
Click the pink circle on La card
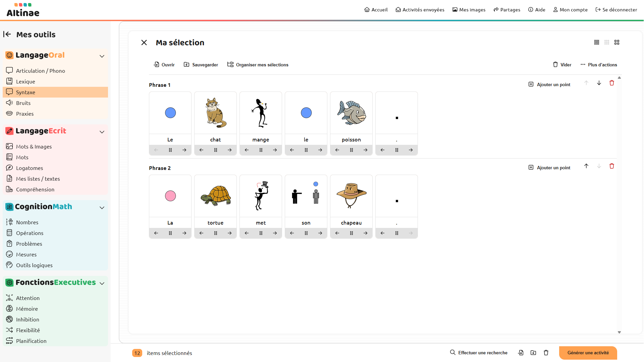170,196
